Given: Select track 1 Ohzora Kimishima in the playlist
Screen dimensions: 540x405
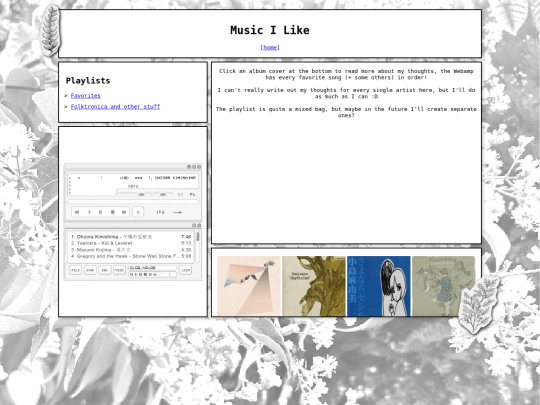Looking at the screenshot, I should [x=131, y=237].
